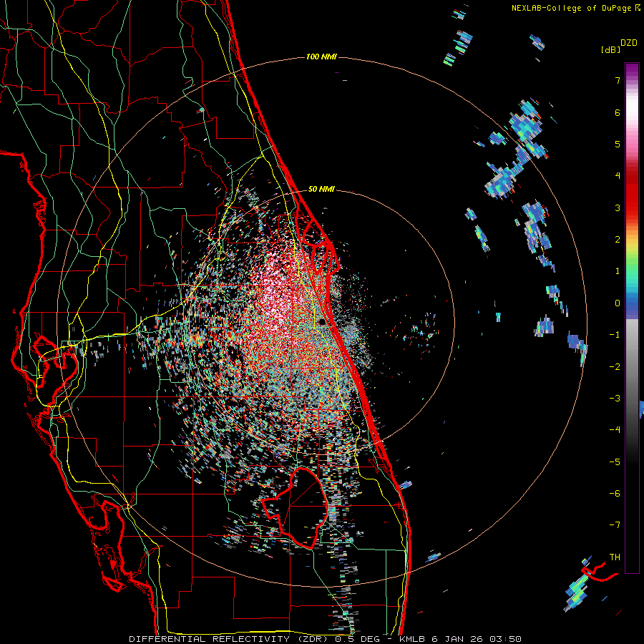Click the ZDR color scale bar

pyautogui.click(x=632, y=318)
